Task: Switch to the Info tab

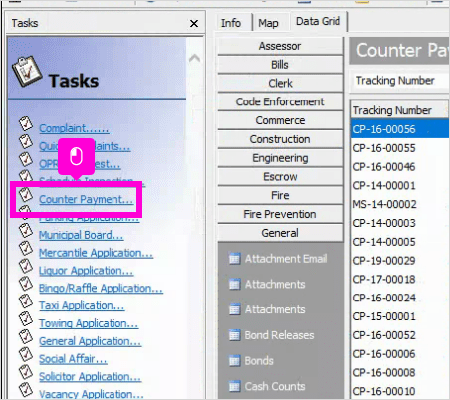Action: [x=231, y=23]
